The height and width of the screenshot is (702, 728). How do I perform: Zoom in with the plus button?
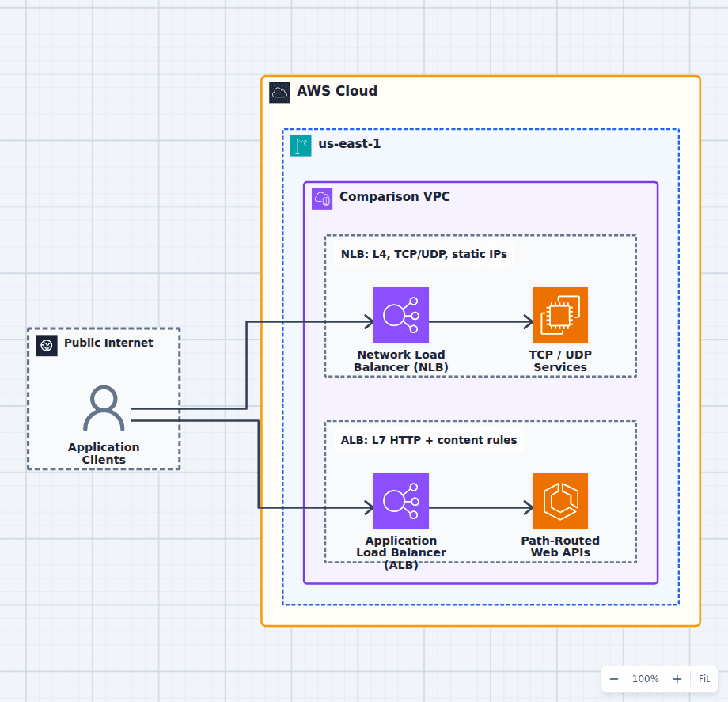click(677, 679)
